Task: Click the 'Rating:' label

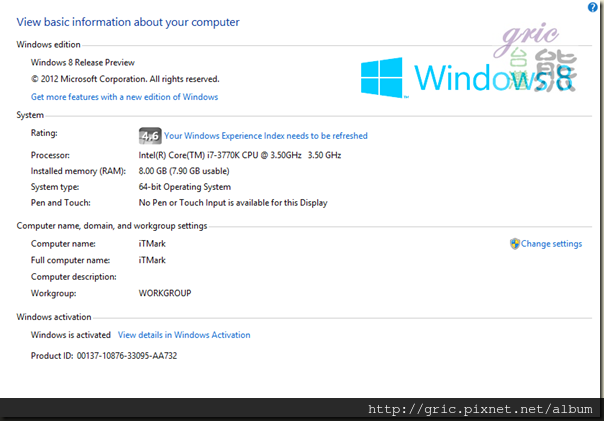Action: (44, 133)
